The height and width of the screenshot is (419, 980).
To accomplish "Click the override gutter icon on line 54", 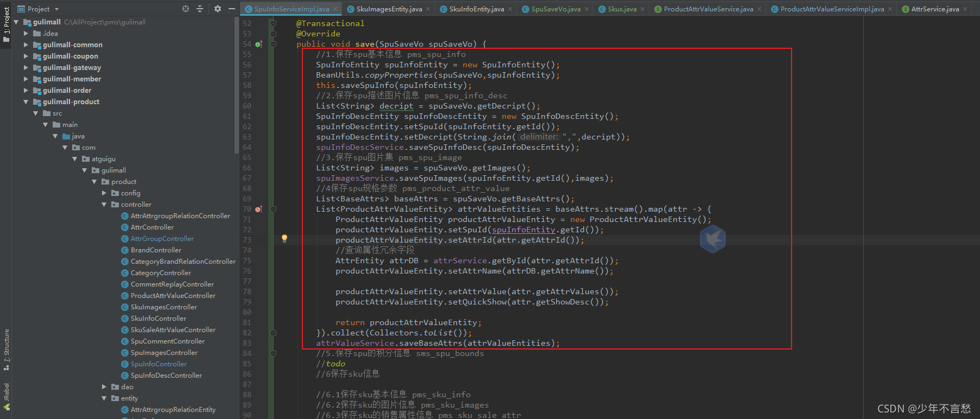I will pos(258,44).
